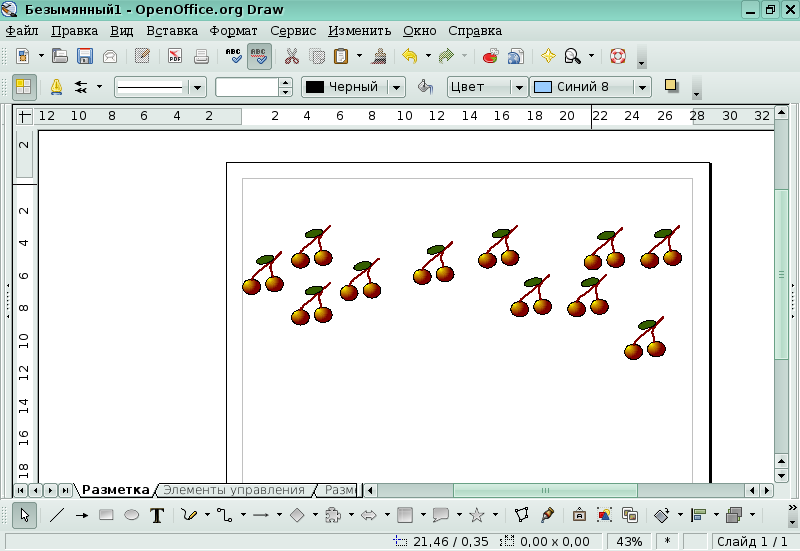Select the Rectangle tool
Viewport: 800px width, 551px height.
coord(106,515)
